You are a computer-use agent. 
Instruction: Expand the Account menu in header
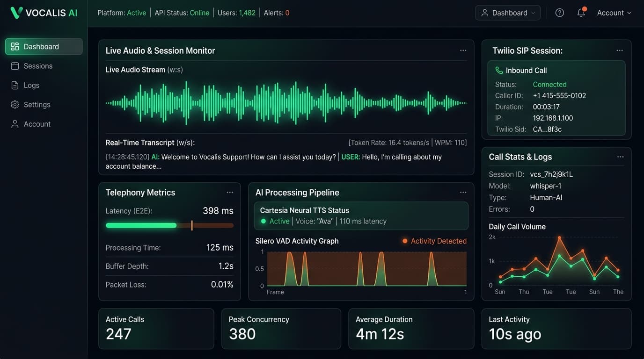point(614,13)
